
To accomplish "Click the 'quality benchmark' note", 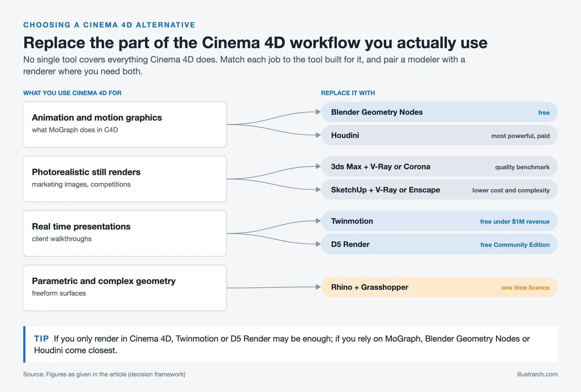I will [522, 167].
